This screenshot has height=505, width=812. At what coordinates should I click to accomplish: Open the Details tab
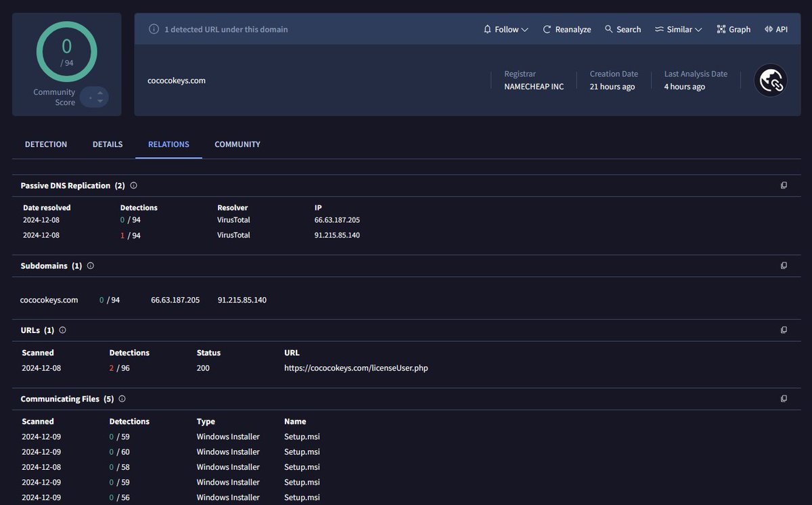click(x=108, y=144)
